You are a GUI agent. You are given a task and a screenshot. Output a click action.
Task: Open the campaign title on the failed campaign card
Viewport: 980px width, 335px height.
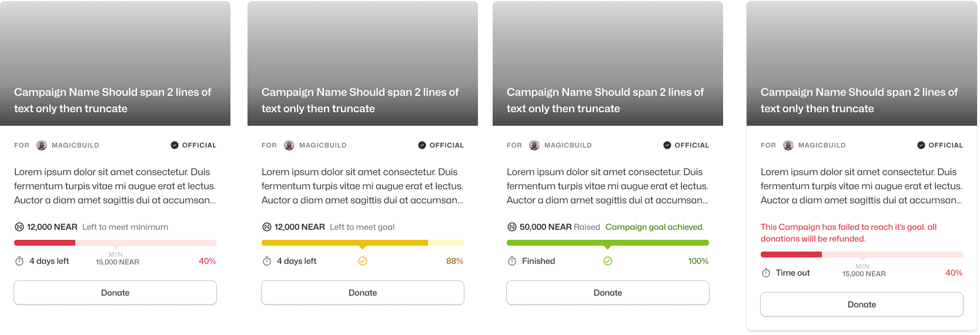point(859,101)
